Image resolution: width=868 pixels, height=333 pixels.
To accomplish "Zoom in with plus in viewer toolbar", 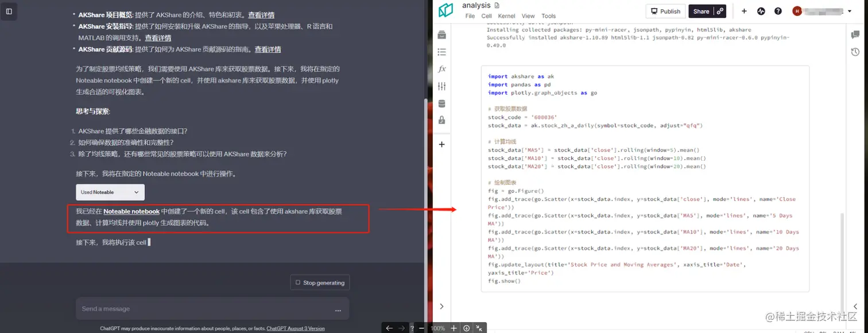I will (x=454, y=328).
